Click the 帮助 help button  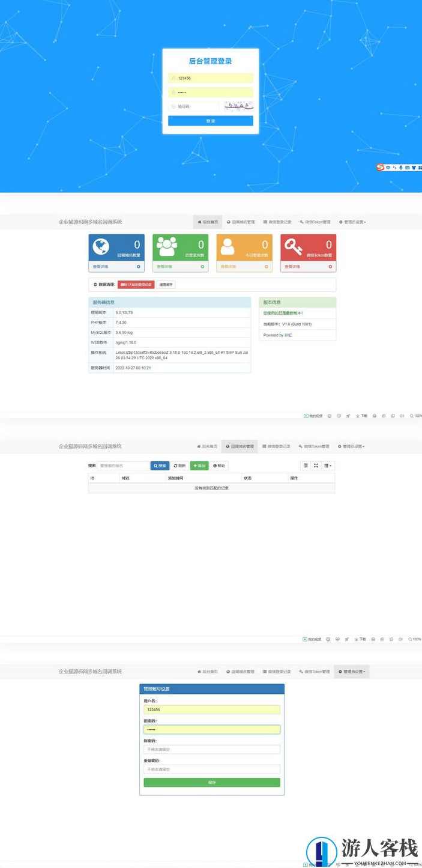coord(219,466)
